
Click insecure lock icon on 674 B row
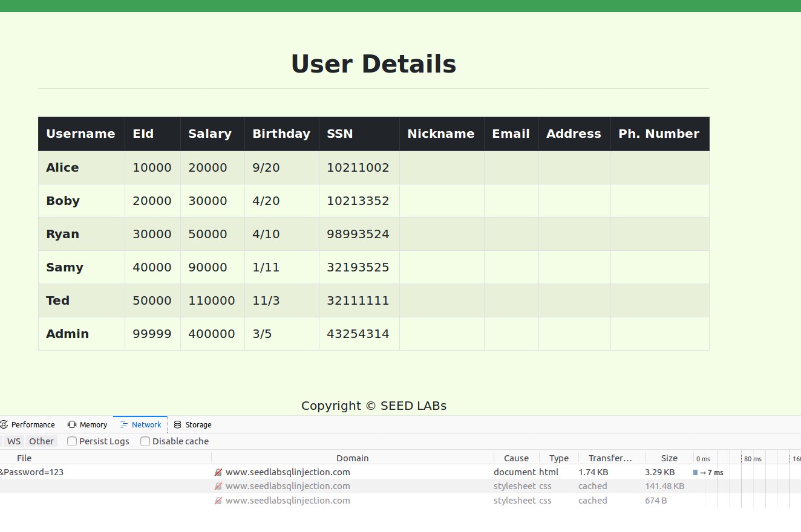click(218, 501)
